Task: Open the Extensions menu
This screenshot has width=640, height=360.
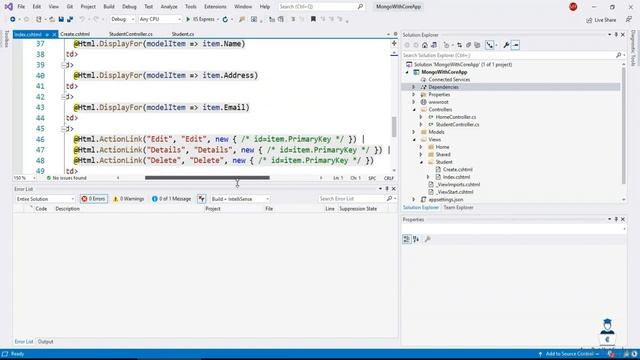Action: click(x=215, y=7)
